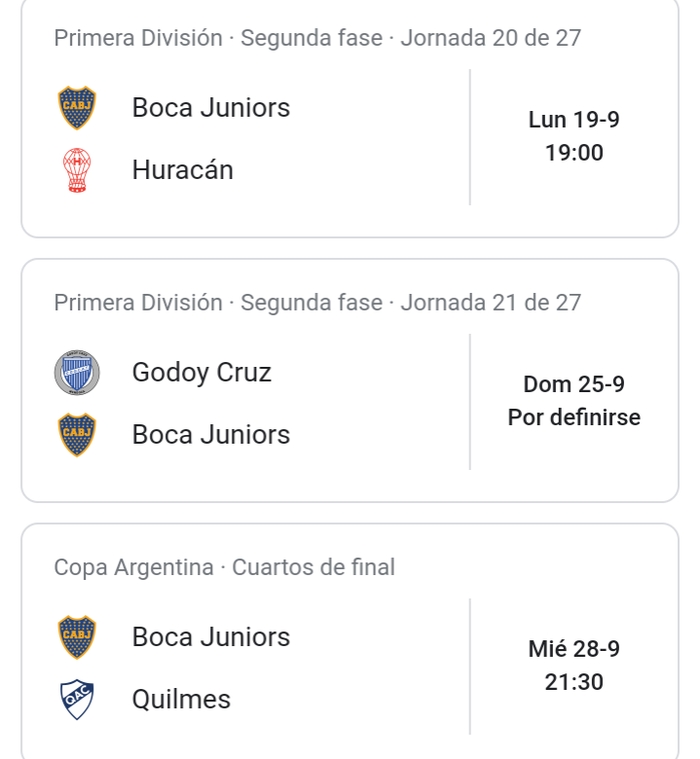Click Boca Juniors crest in Copa Argentina card
This screenshot has width=700, height=759.
click(x=77, y=637)
